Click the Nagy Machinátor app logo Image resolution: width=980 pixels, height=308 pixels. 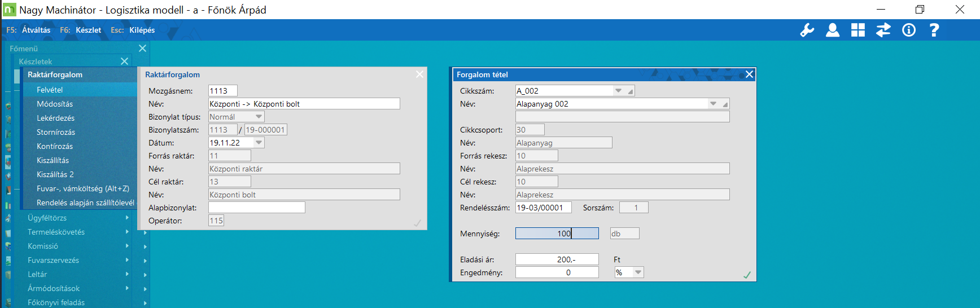click(x=10, y=10)
